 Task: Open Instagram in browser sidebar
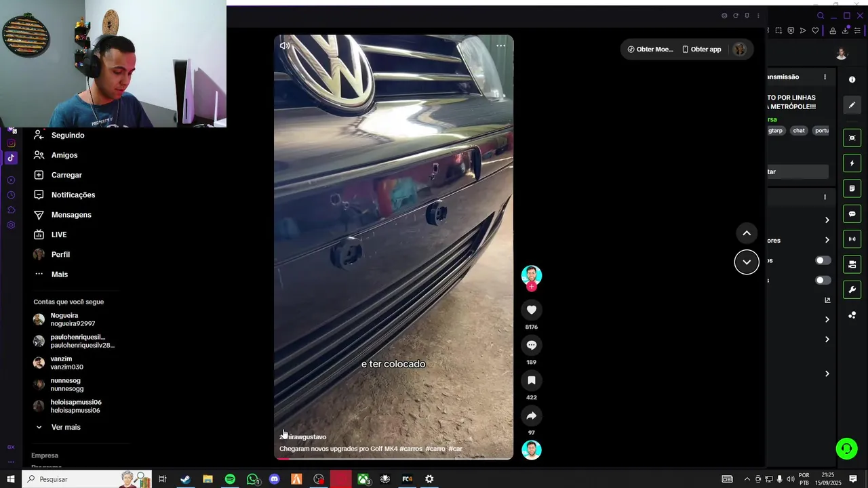[11, 143]
